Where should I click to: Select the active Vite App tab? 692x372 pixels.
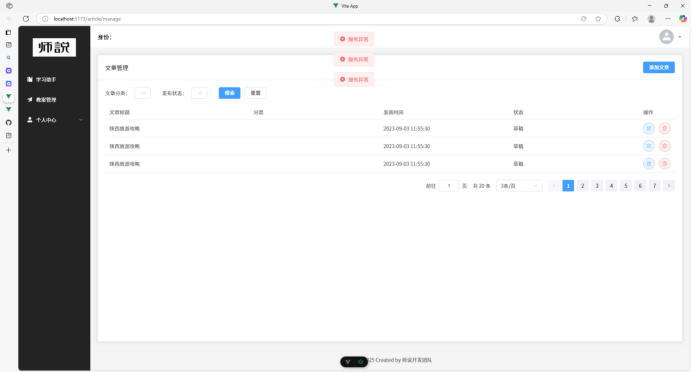point(8,96)
